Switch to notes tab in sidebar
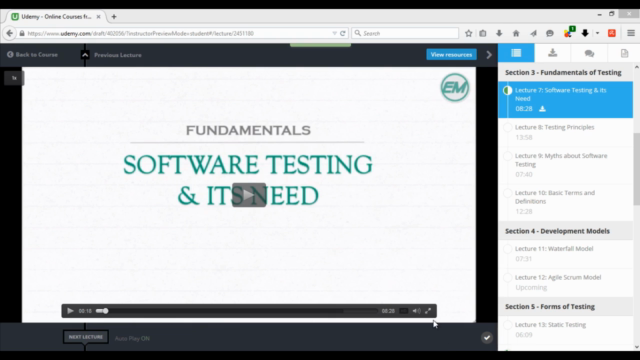The image size is (640, 360). [624, 53]
